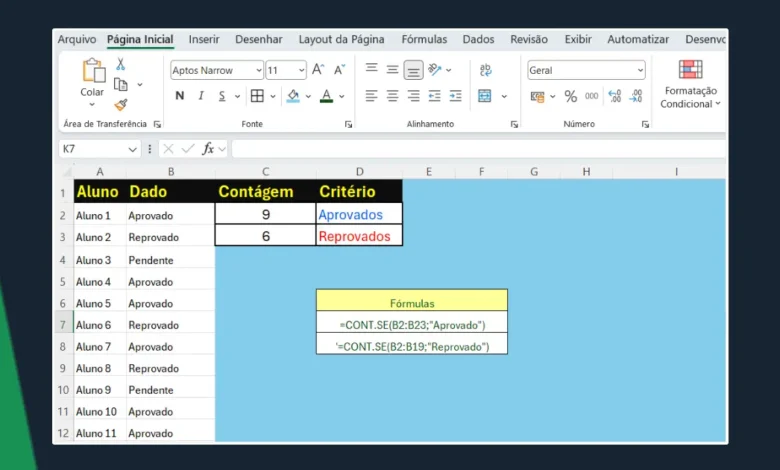Open font name dropdown Aptos Narrow
This screenshot has width=780, height=470.
click(259, 71)
